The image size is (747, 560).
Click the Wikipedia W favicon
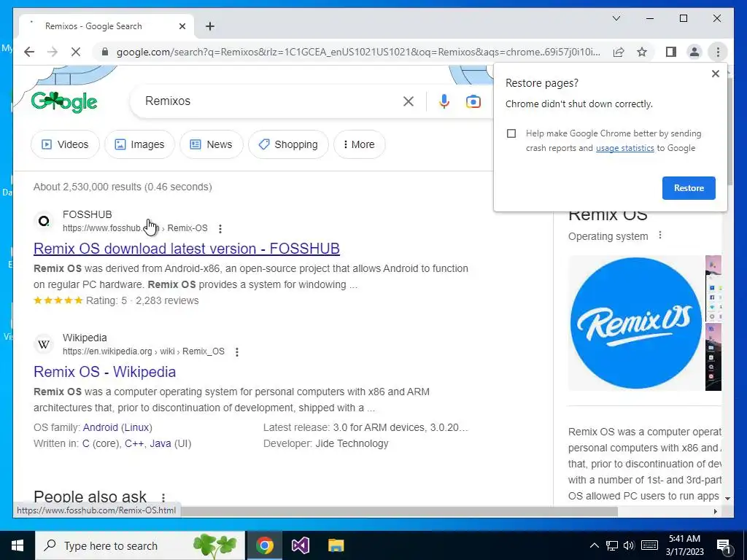pyautogui.click(x=44, y=344)
